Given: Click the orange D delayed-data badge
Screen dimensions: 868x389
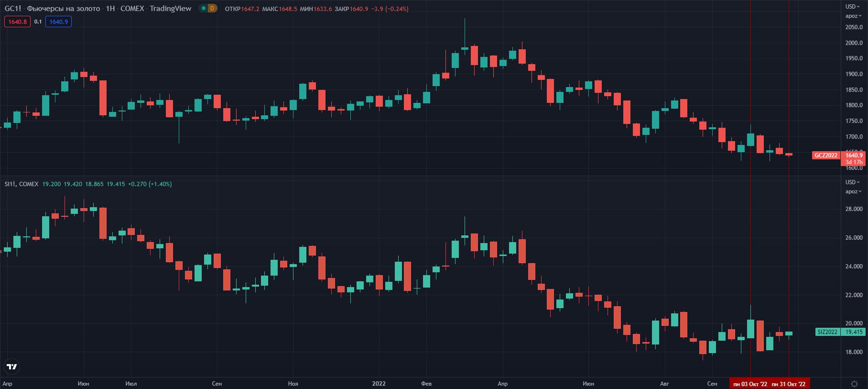Looking at the screenshot, I should pyautogui.click(x=212, y=9).
